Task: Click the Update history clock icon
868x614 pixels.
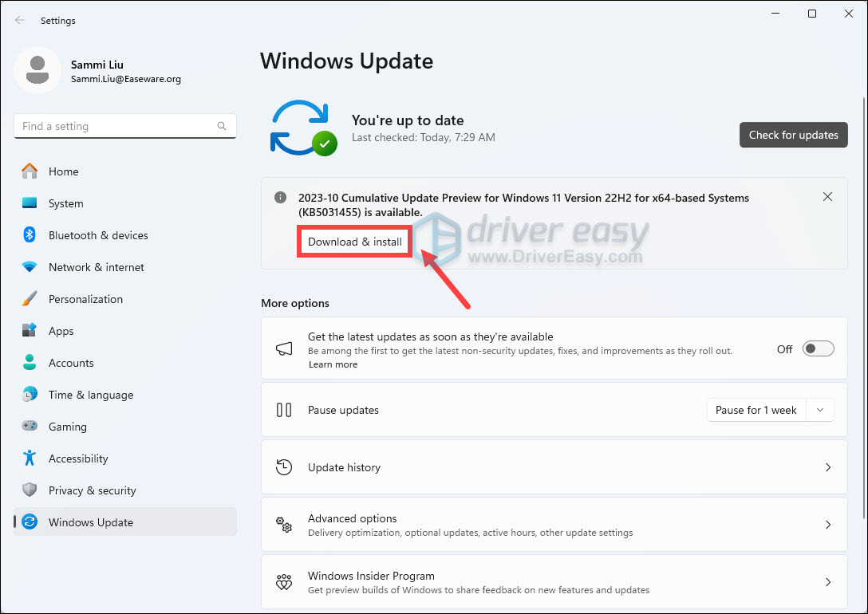Action: 284,467
